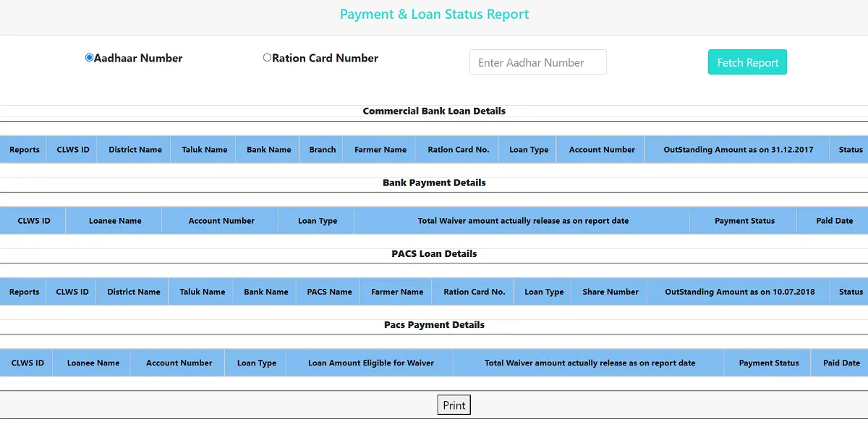Click the Share Number column header
The width and height of the screenshot is (868, 422).
[609, 292]
